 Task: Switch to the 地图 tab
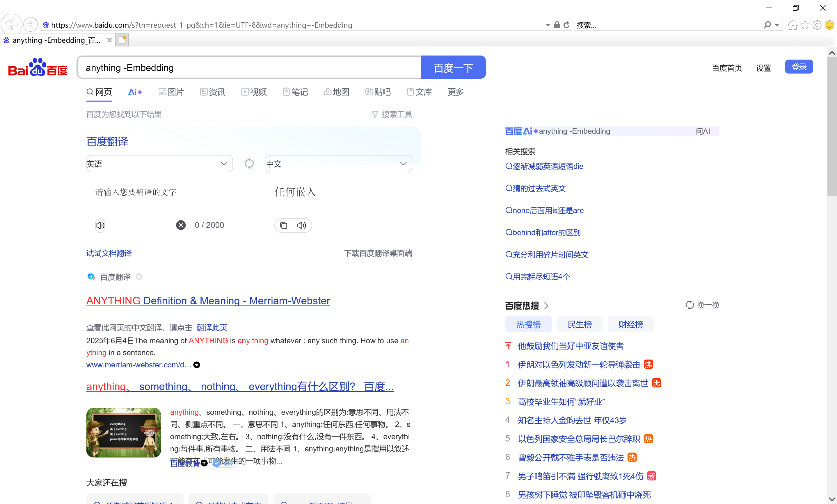click(x=337, y=92)
